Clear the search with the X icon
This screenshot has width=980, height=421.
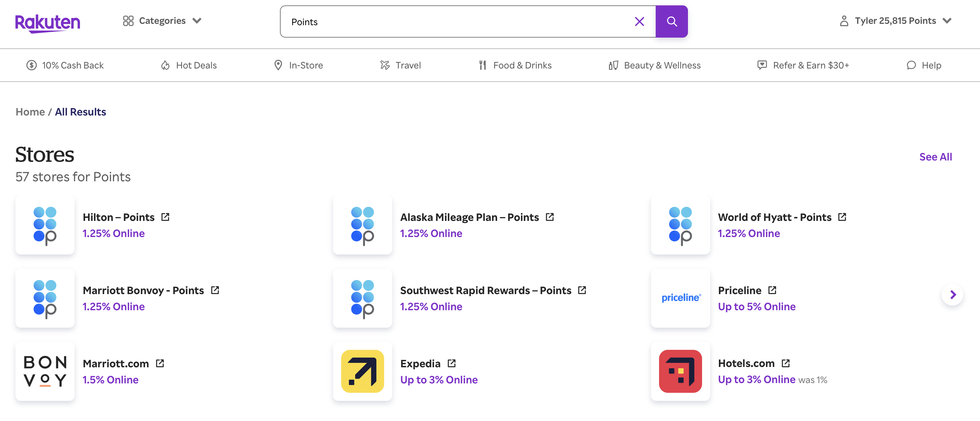click(640, 22)
